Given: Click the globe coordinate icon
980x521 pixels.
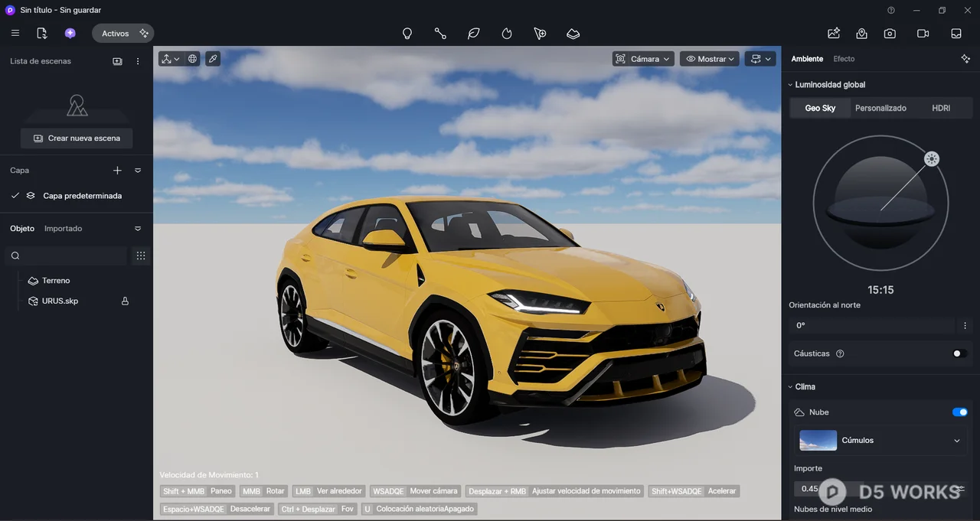Looking at the screenshot, I should 192,59.
